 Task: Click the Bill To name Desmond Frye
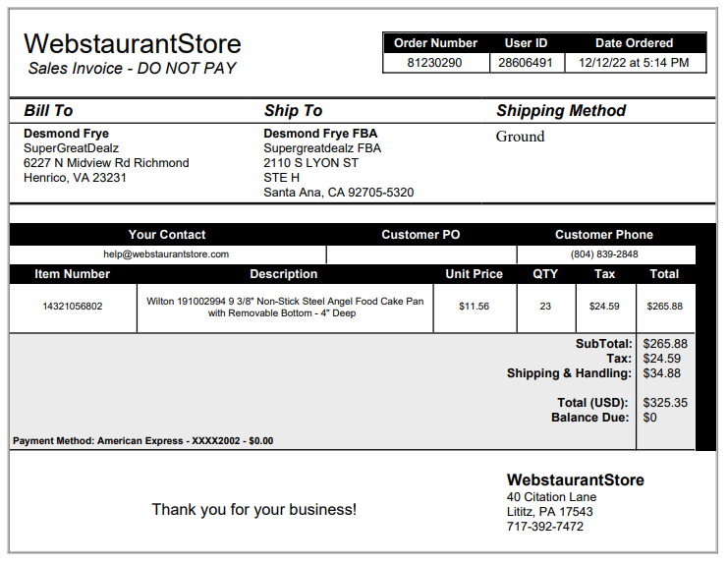[67, 134]
